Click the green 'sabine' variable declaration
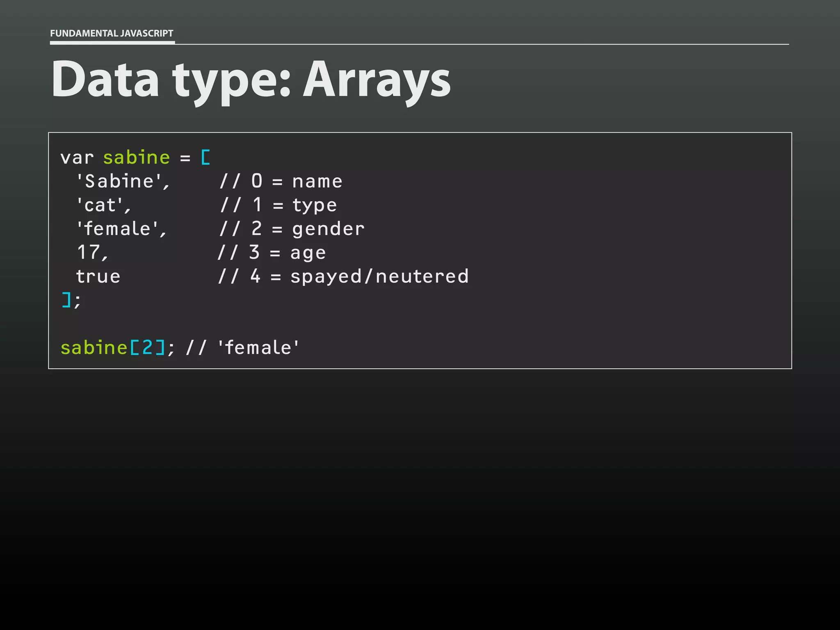The height and width of the screenshot is (630, 840). (136, 158)
